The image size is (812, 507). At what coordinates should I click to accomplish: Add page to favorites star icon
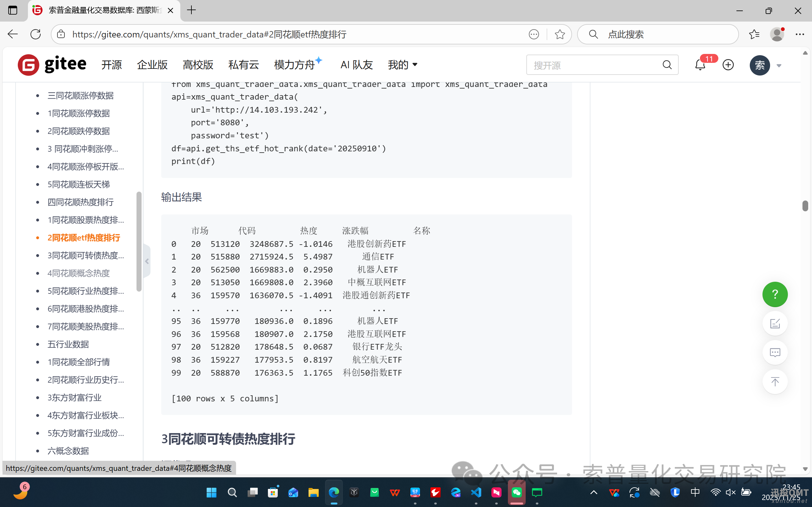tap(559, 34)
